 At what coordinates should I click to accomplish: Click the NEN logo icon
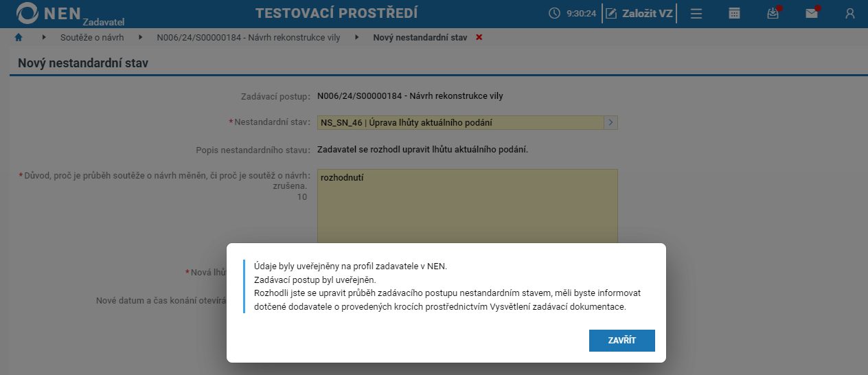click(27, 14)
